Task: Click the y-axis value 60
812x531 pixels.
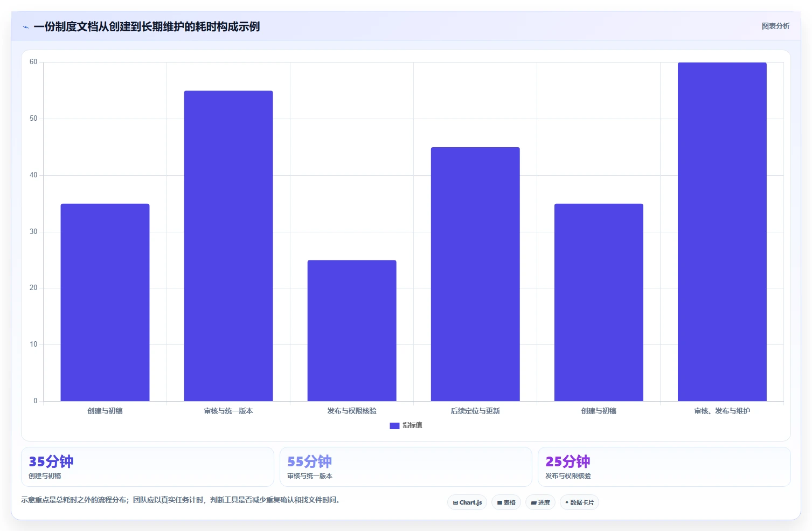Action: pos(33,62)
